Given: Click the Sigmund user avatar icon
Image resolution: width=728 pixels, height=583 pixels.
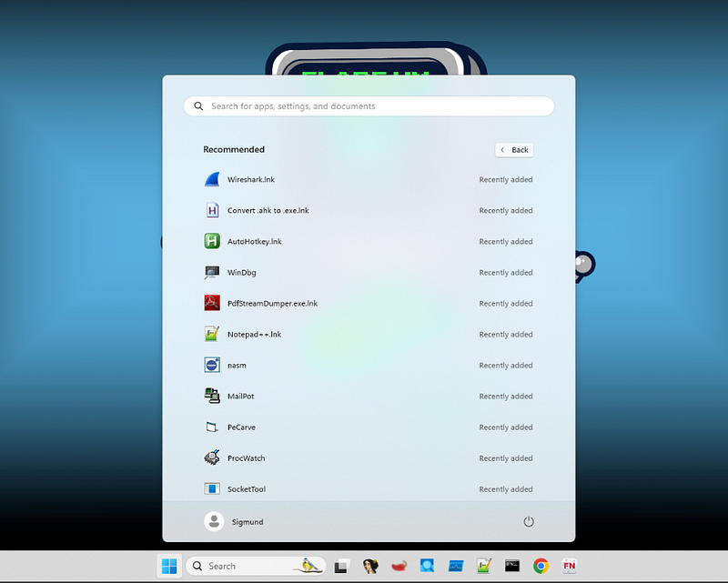Looking at the screenshot, I should pos(214,522).
